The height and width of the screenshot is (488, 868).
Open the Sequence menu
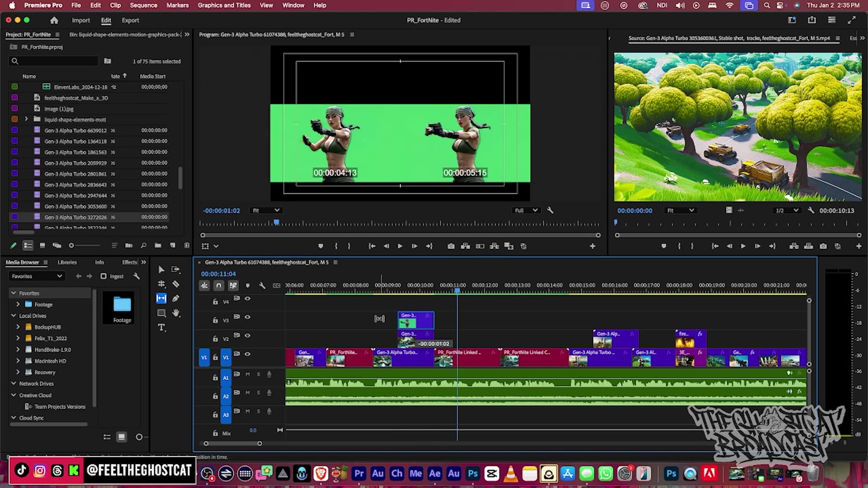click(x=143, y=5)
